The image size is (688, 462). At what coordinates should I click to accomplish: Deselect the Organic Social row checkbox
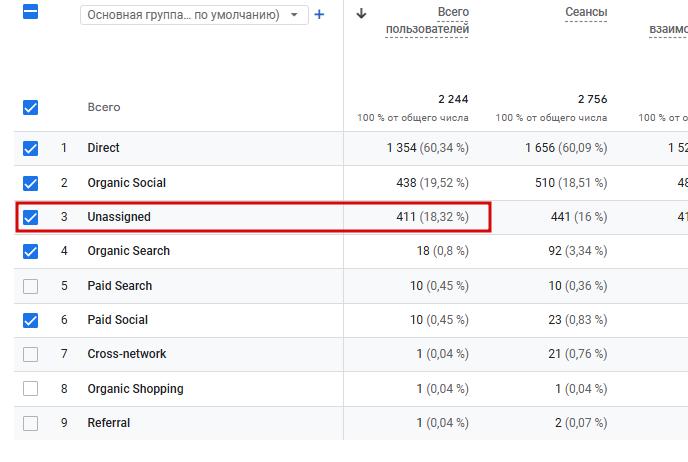click(x=30, y=183)
